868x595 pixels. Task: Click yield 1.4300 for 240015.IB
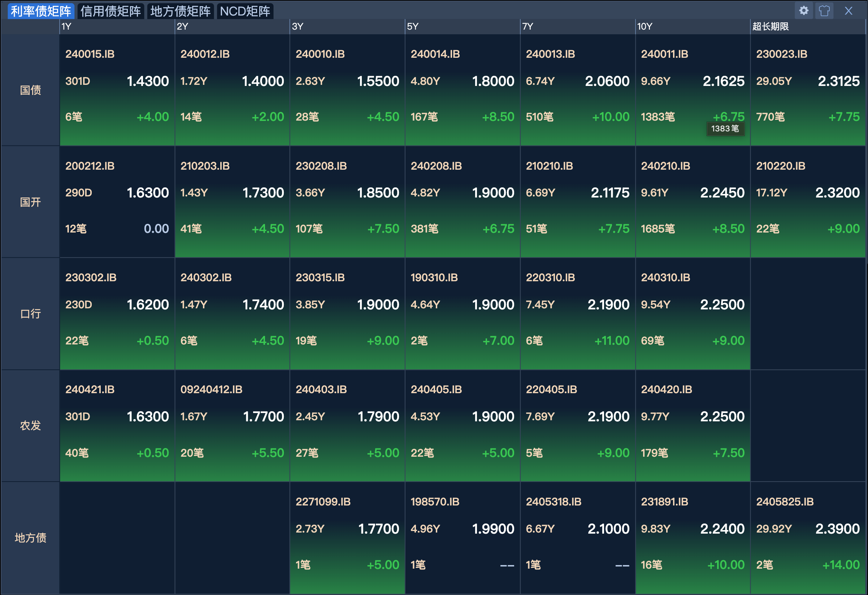tap(148, 81)
